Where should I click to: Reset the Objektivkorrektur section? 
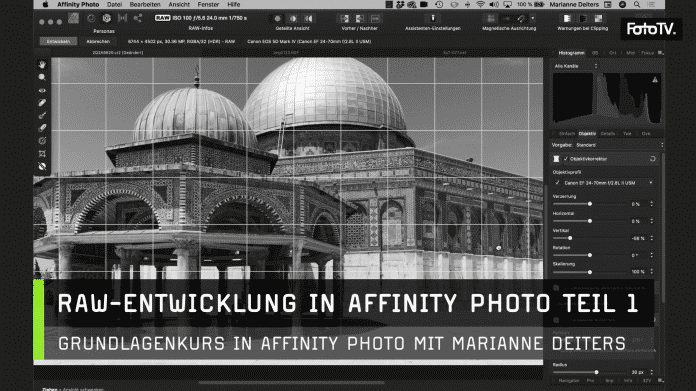pyautogui.click(x=652, y=158)
